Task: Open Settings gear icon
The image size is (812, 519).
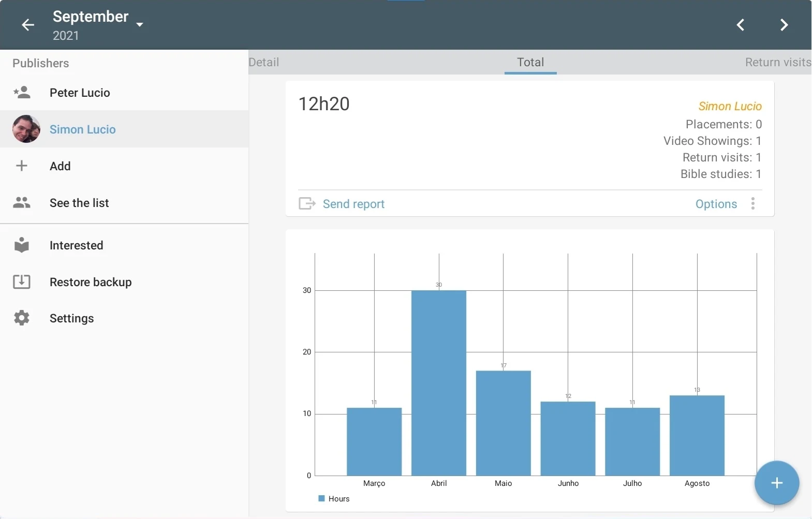Action: (x=22, y=318)
